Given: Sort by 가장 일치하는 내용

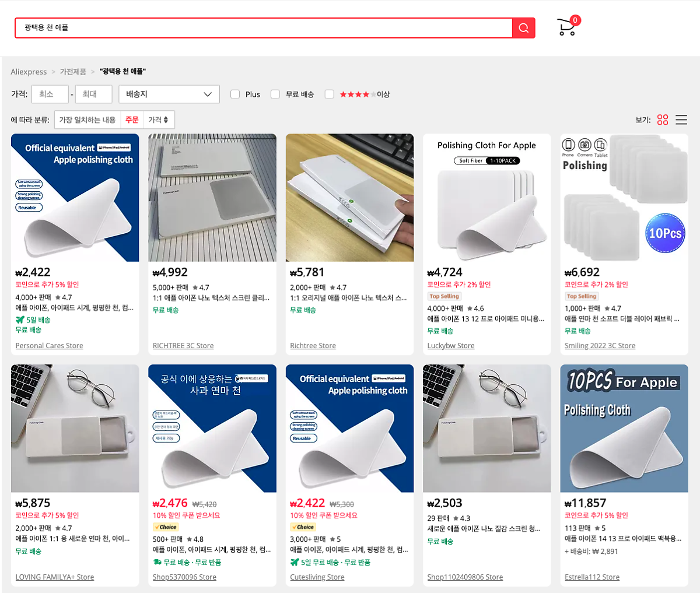Looking at the screenshot, I should (87, 120).
